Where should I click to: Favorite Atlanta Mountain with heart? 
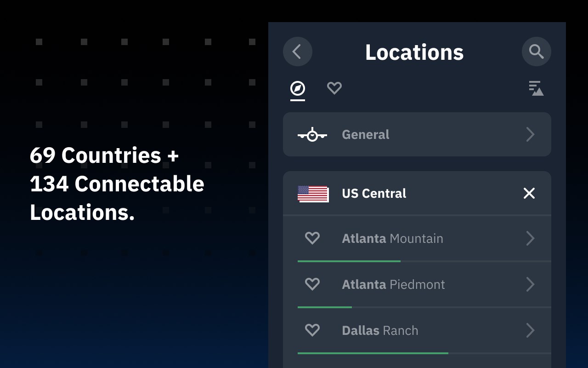312,238
